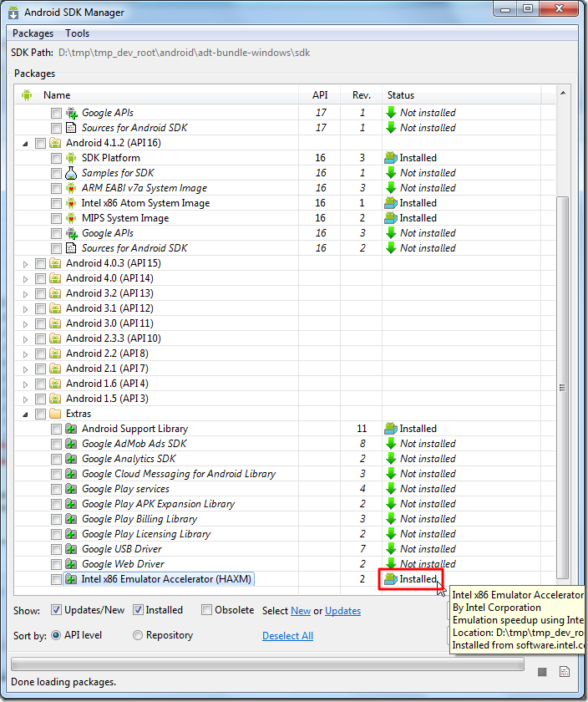Click the Not installed arrow icon for Google Play services

pyautogui.click(x=391, y=489)
